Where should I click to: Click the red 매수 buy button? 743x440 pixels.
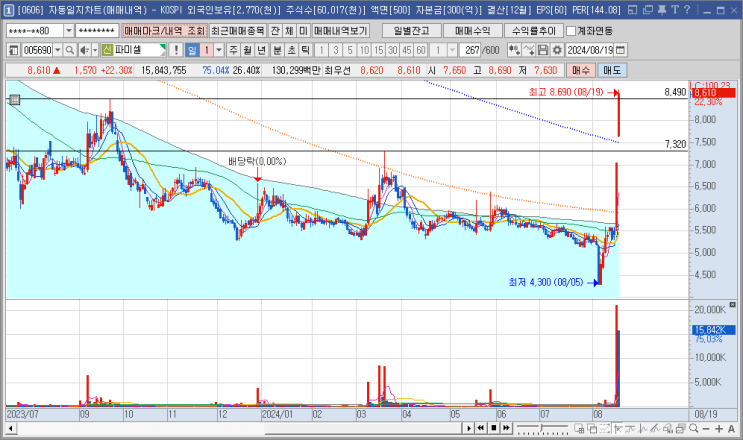(580, 70)
